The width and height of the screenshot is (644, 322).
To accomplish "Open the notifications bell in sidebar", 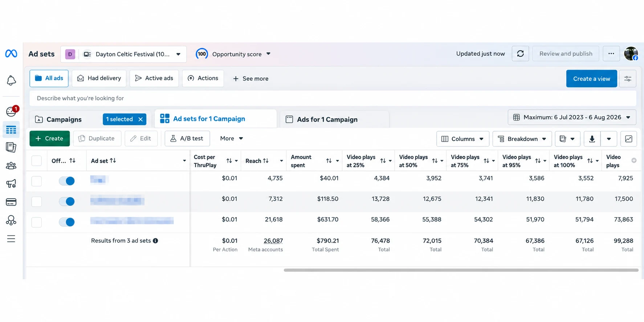I will click(x=11, y=81).
